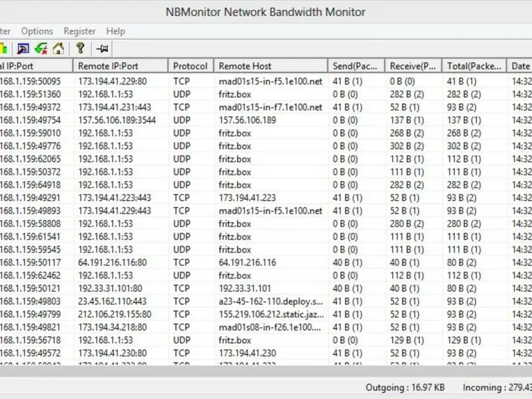The width and height of the screenshot is (532, 399).
Task: Select the row with local port 168.1.159:59010
Action: pos(266,133)
